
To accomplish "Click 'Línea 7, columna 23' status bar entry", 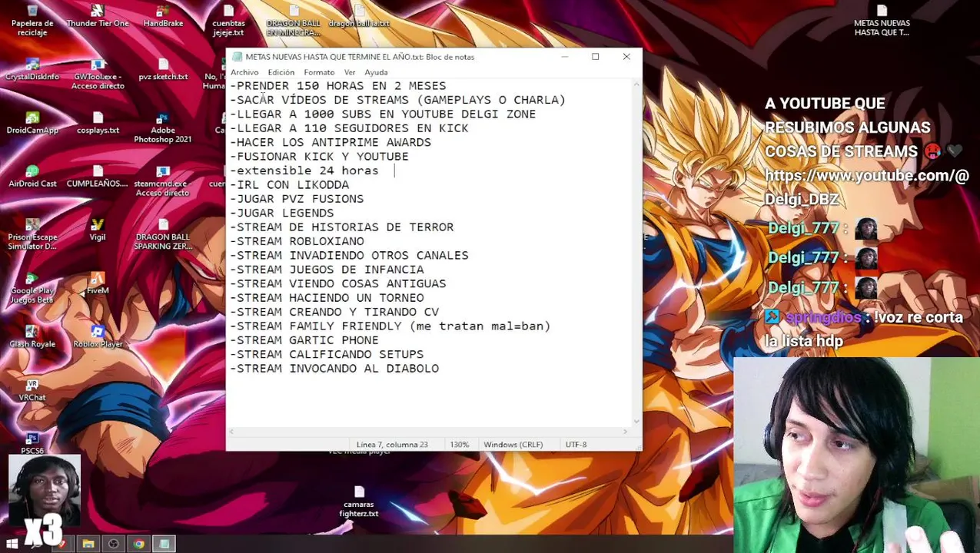I will point(392,445).
